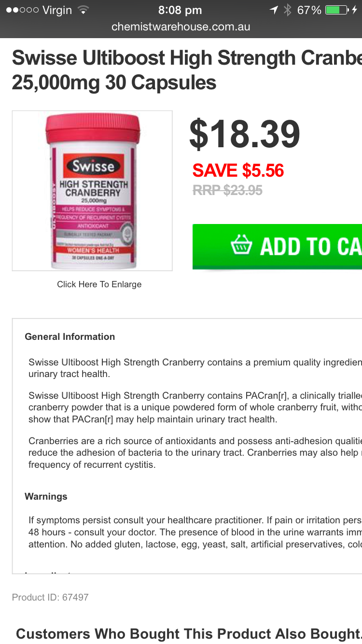Tap the Wi-Fi status icon
The image size is (362, 644).
pos(84,10)
